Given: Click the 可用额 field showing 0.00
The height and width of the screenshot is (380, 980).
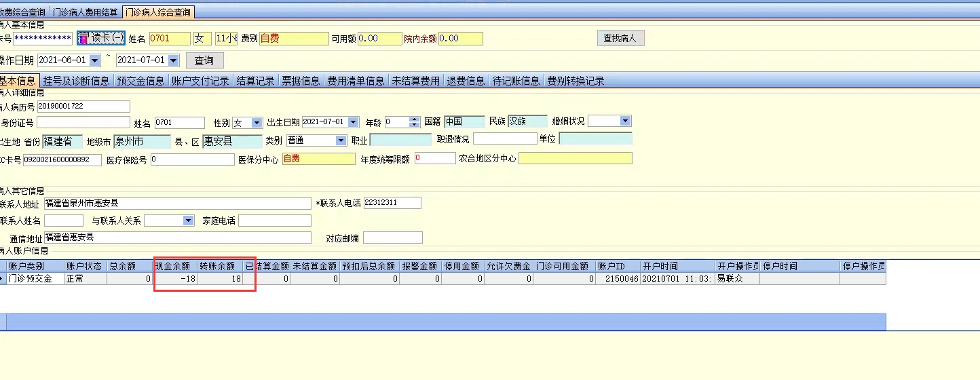Looking at the screenshot, I should 379,39.
